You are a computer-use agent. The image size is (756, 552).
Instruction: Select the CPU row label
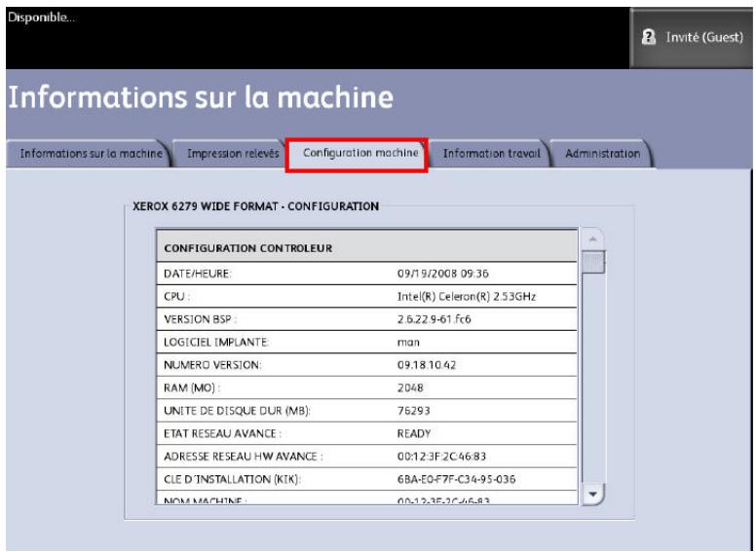177,296
